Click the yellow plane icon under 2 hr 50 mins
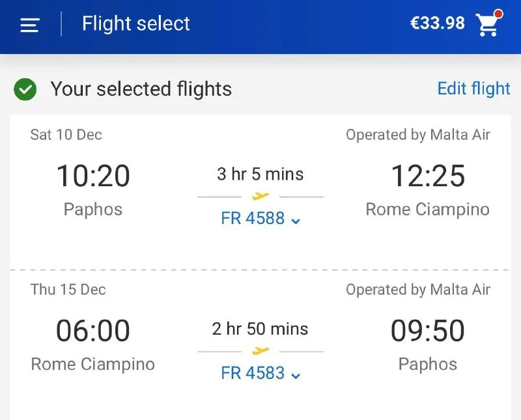This screenshot has height=420, width=521. pos(260,351)
